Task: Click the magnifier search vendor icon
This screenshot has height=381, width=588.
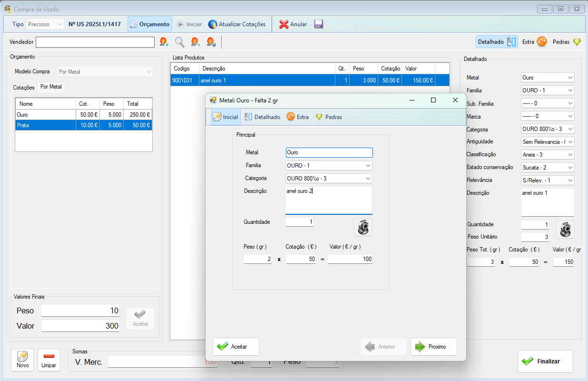Action: [x=180, y=42]
